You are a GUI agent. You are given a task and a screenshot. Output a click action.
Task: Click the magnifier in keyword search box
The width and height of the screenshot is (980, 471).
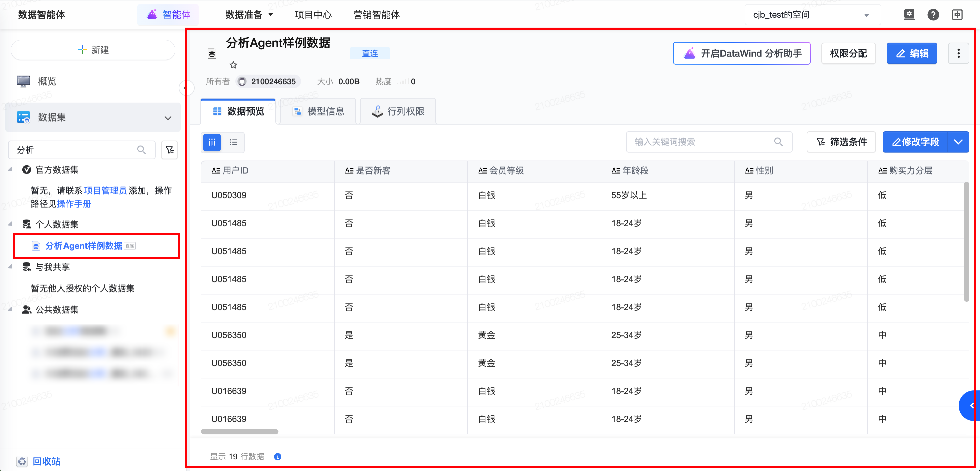(778, 142)
